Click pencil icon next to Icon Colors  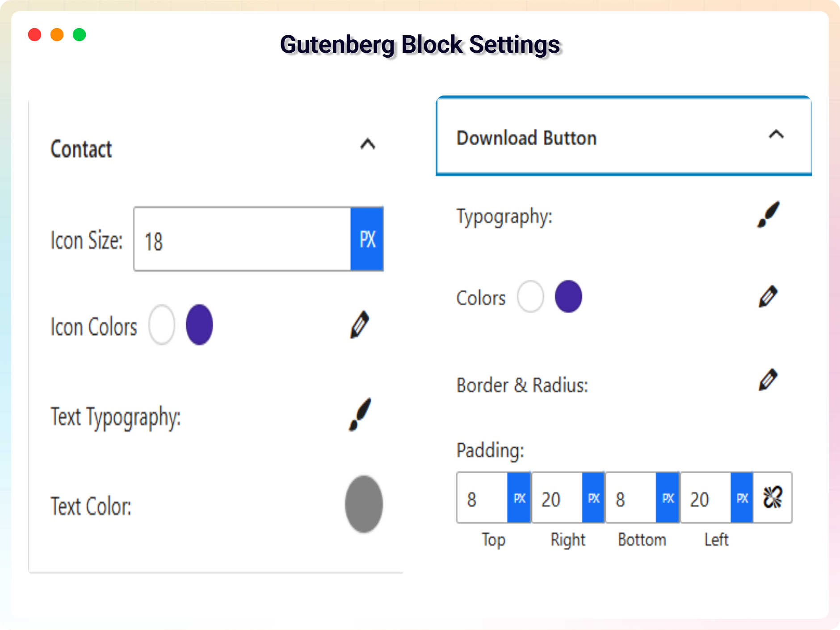pos(360,325)
